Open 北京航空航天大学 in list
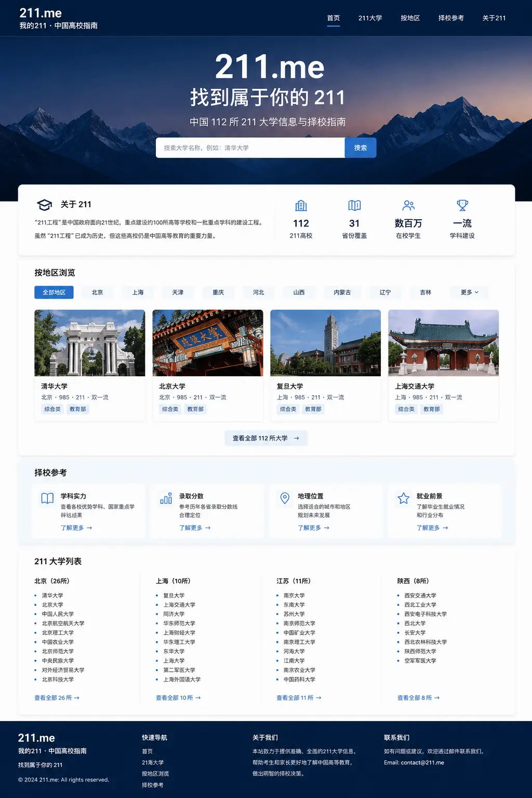The height and width of the screenshot is (798, 532). click(x=63, y=623)
